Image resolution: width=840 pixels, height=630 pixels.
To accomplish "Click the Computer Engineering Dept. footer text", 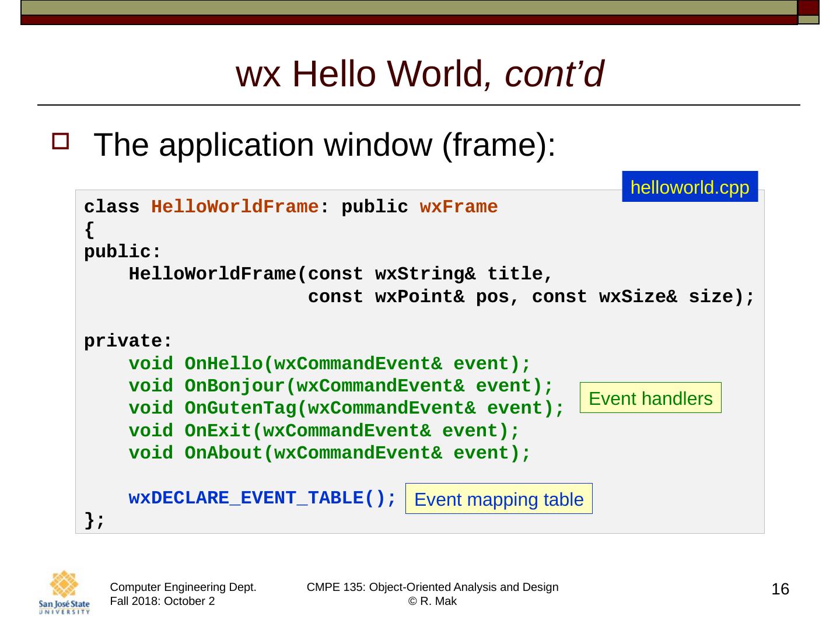I will click(x=183, y=587).
